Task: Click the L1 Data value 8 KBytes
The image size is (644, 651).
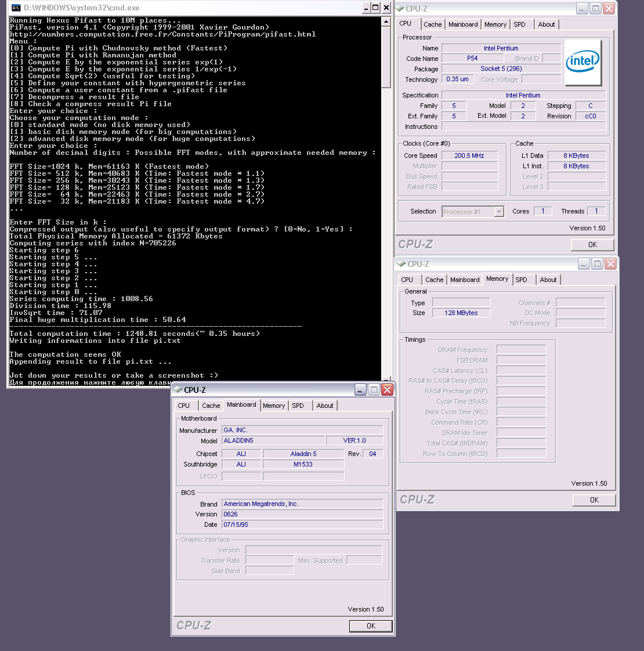Action: click(577, 155)
